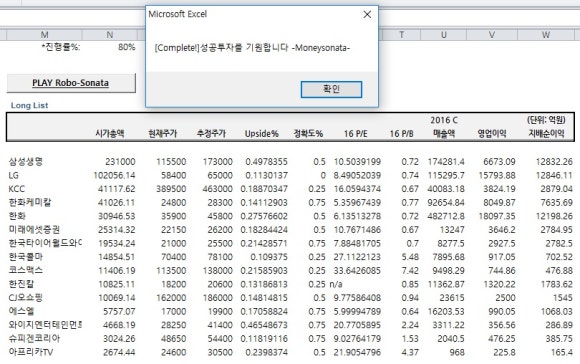Select column T header
580x364 pixels.
pos(401,35)
